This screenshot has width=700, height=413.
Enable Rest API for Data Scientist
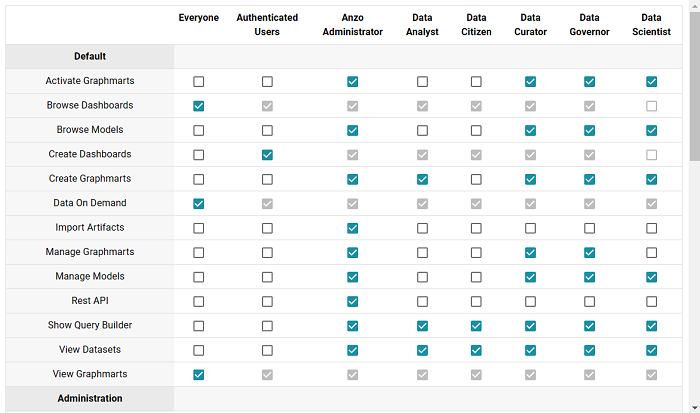coord(651,301)
